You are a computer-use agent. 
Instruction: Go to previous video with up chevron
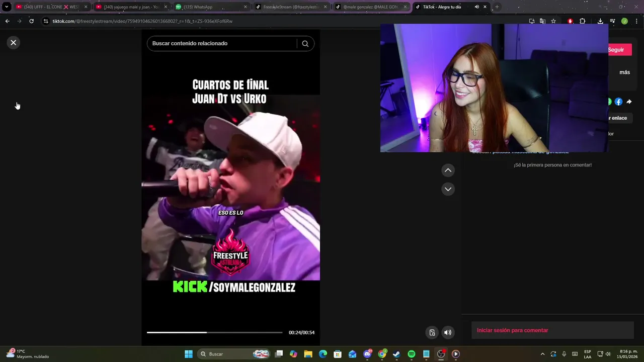(448, 170)
